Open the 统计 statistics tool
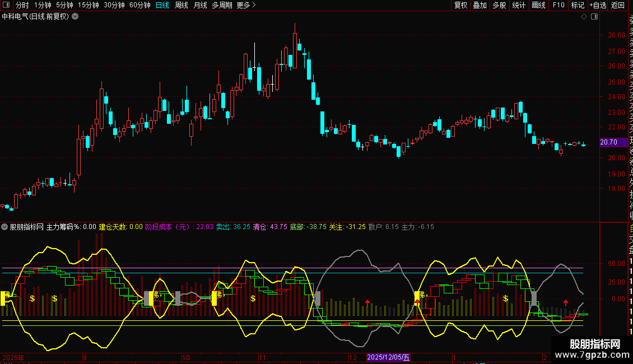 (x=519, y=5)
